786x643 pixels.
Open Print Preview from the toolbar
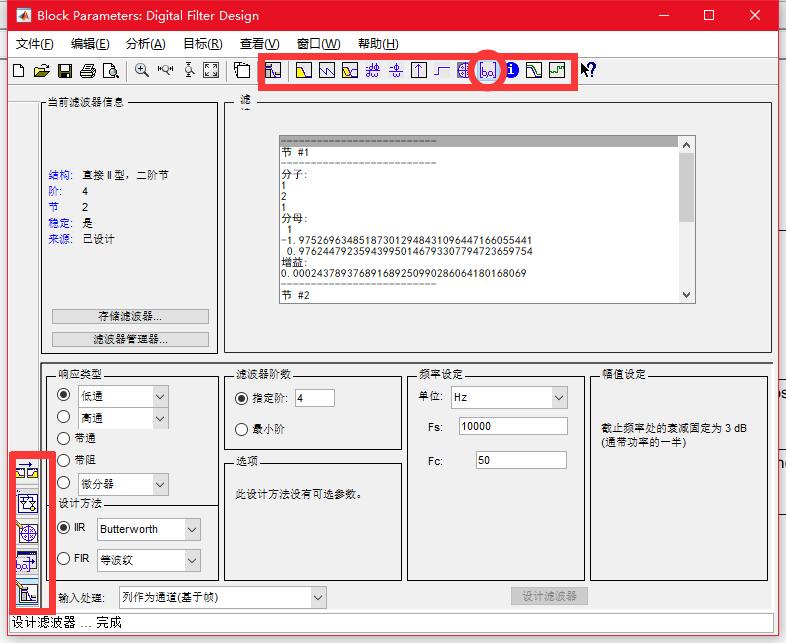tap(111, 71)
